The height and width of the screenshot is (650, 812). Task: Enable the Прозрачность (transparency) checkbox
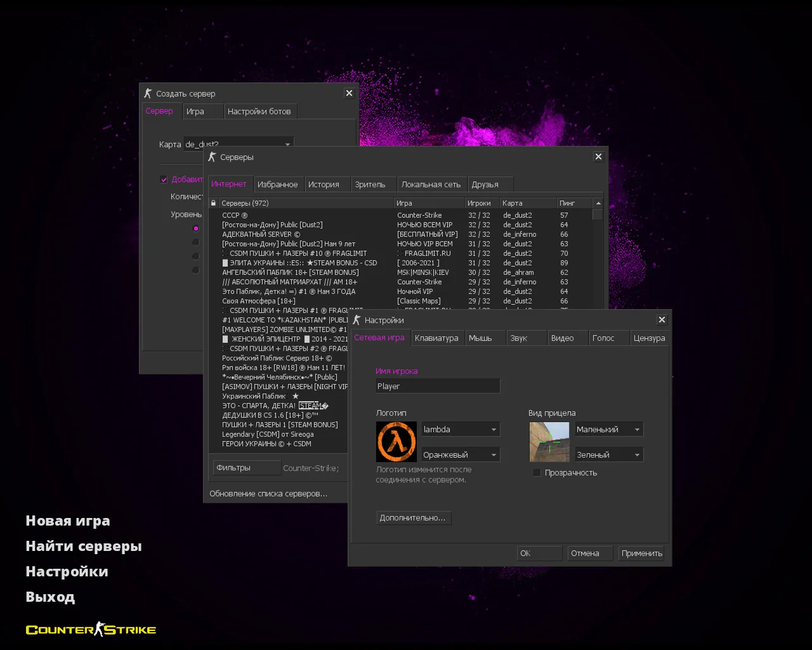[537, 473]
